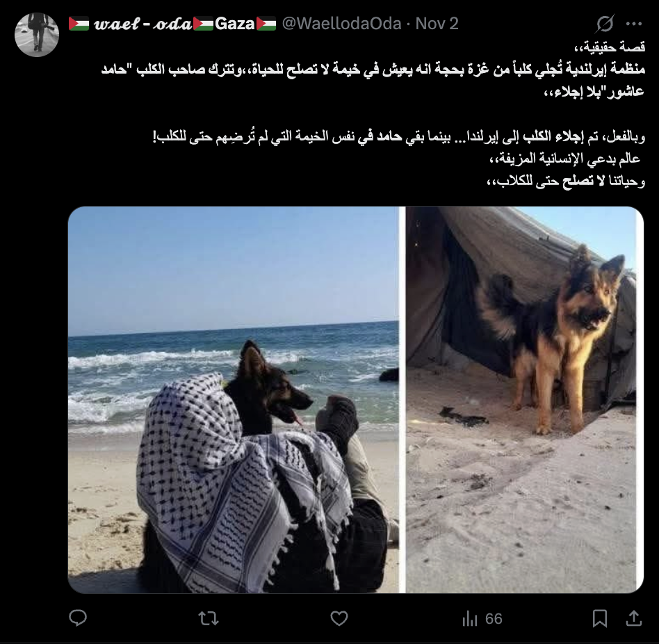Bookmark this post
Image resolution: width=659 pixels, height=644 pixels.
point(600,618)
